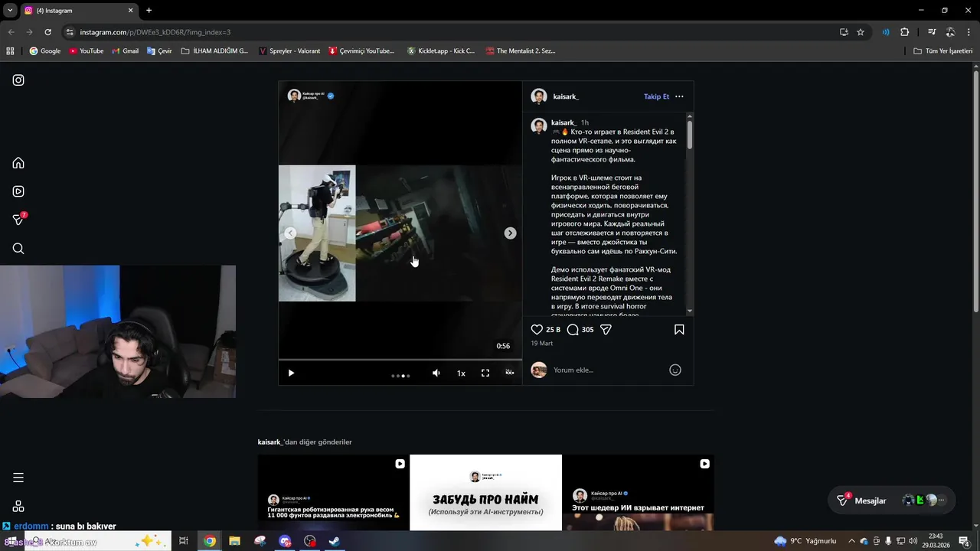Play the video
This screenshot has width=980, height=551.
tap(291, 373)
